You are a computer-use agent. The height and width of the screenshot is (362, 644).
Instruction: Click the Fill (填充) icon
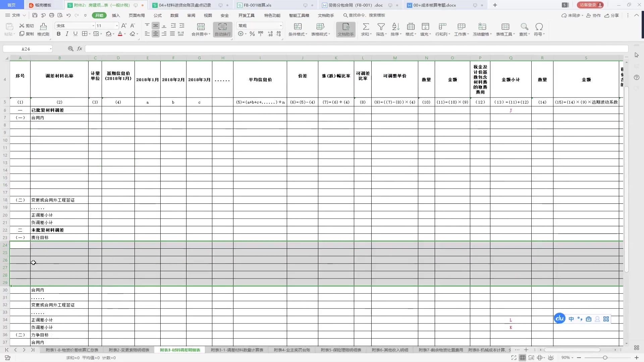pyautogui.click(x=425, y=27)
